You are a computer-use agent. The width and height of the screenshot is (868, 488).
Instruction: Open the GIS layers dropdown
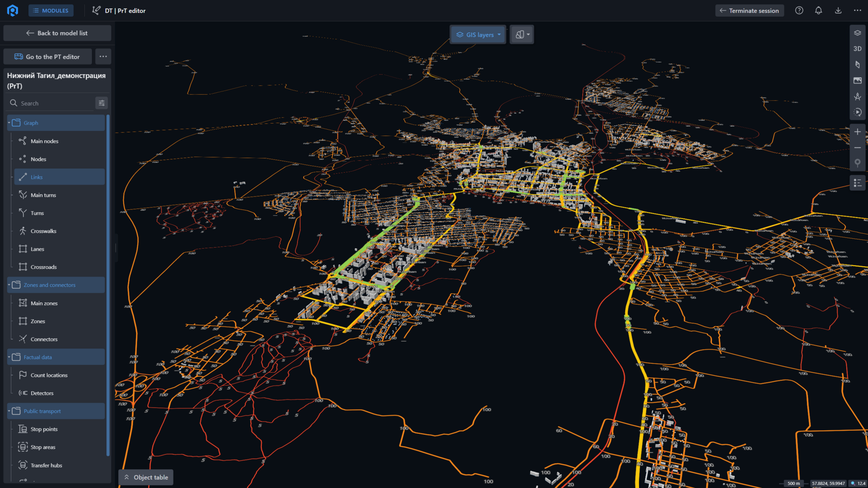[478, 35]
